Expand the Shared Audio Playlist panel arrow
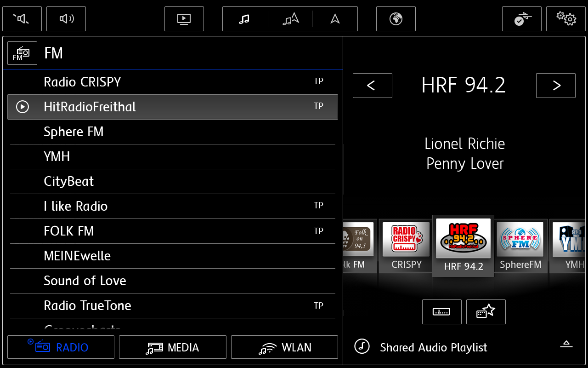This screenshot has height=368, width=588. 566,344
